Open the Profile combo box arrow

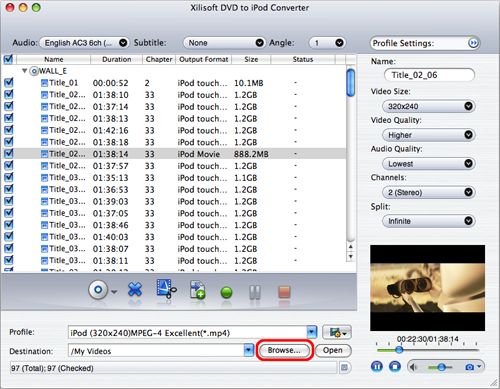[312, 332]
